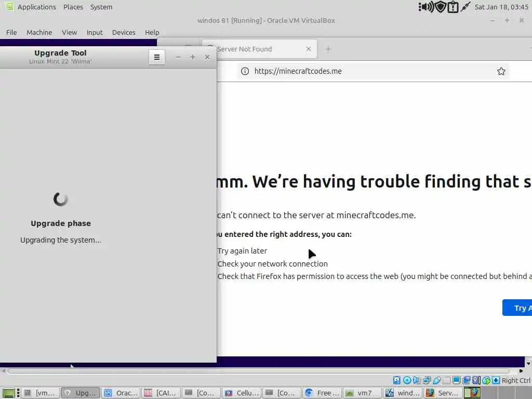532x399 pixels.
Task: Switch to the [vm... taskbar window
Action: [x=40, y=393]
